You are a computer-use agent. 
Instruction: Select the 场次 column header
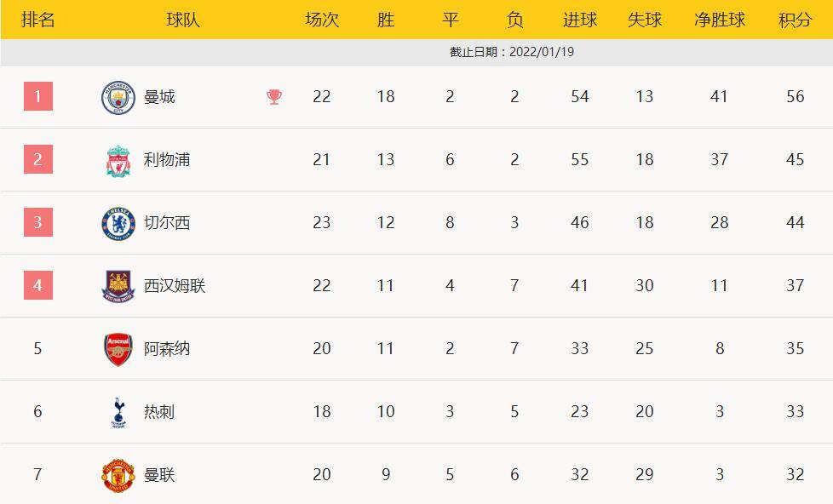pyautogui.click(x=322, y=20)
